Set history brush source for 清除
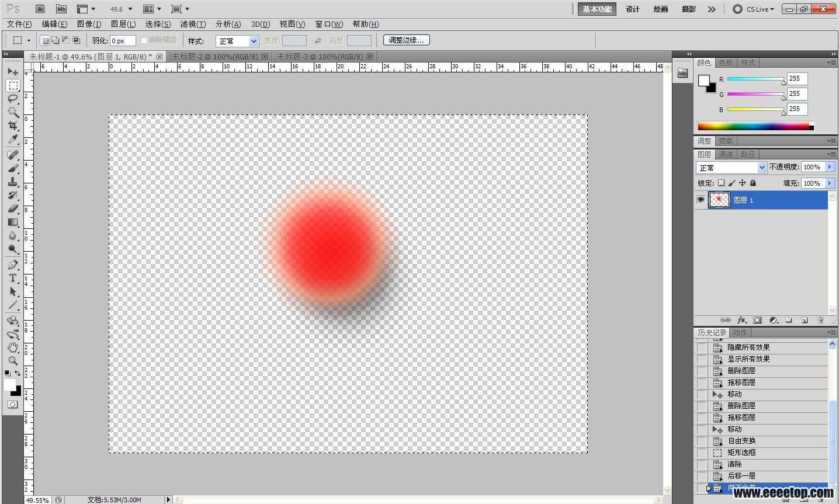Screen dimensions: 839x504 [x=701, y=464]
